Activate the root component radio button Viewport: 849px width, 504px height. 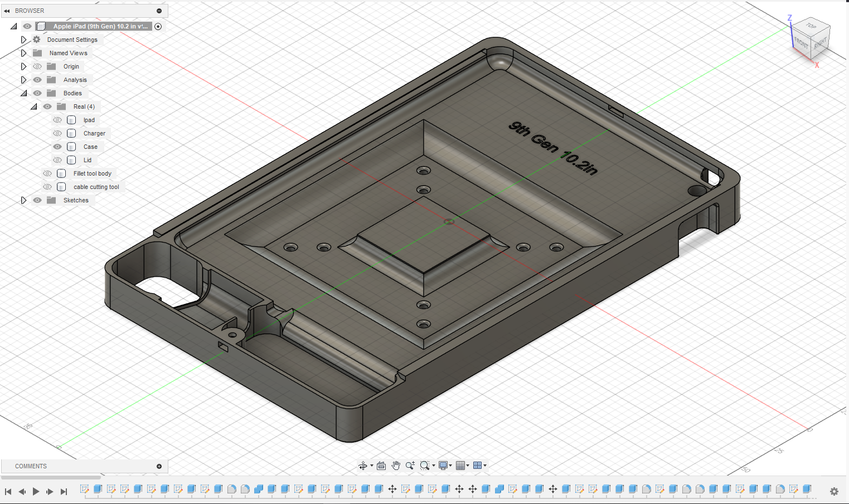(158, 26)
